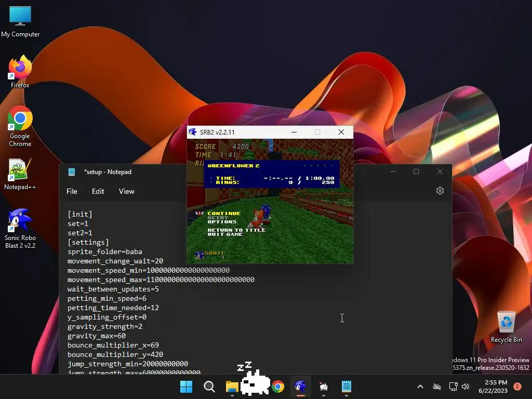Switch to the SRB2 Sonic taskbar icon
The image size is (532, 399).
pyautogui.click(x=301, y=386)
